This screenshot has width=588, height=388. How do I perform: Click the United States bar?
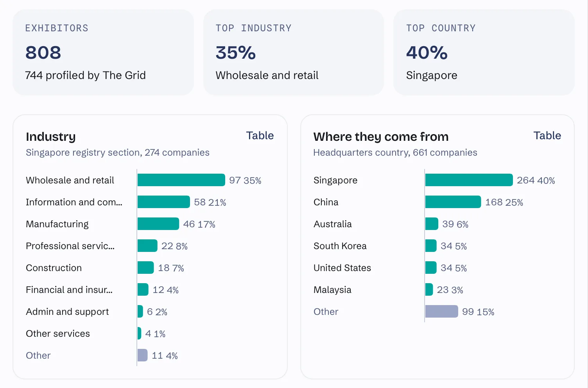(431, 268)
